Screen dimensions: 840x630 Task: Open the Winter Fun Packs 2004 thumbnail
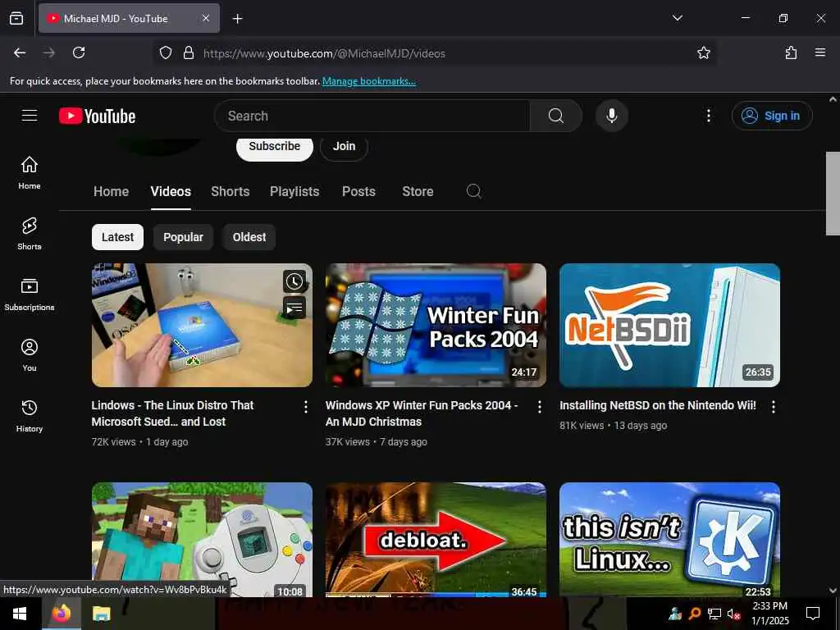436,325
